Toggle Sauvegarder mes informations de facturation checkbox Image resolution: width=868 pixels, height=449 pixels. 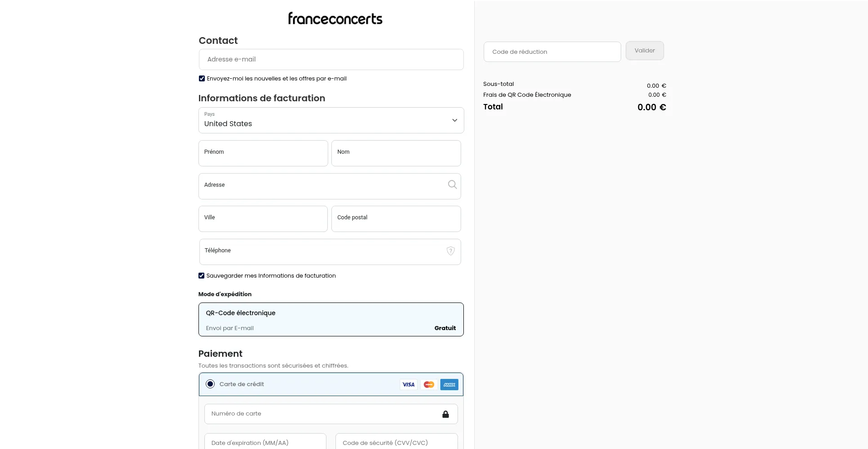click(202, 276)
